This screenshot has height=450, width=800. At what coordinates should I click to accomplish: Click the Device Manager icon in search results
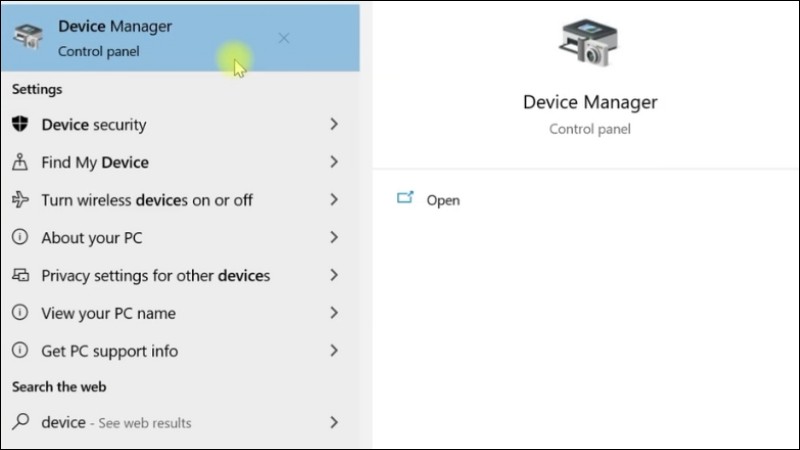click(x=28, y=37)
